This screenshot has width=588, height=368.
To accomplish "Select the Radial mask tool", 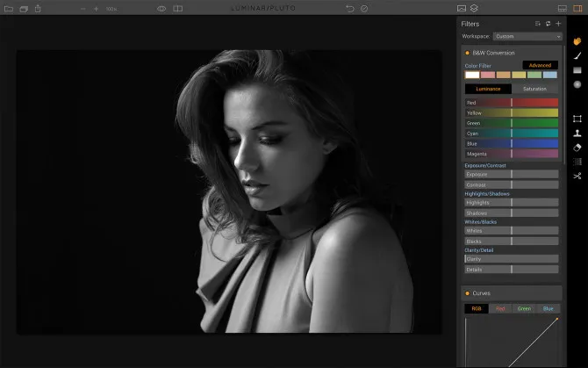I will (577, 84).
